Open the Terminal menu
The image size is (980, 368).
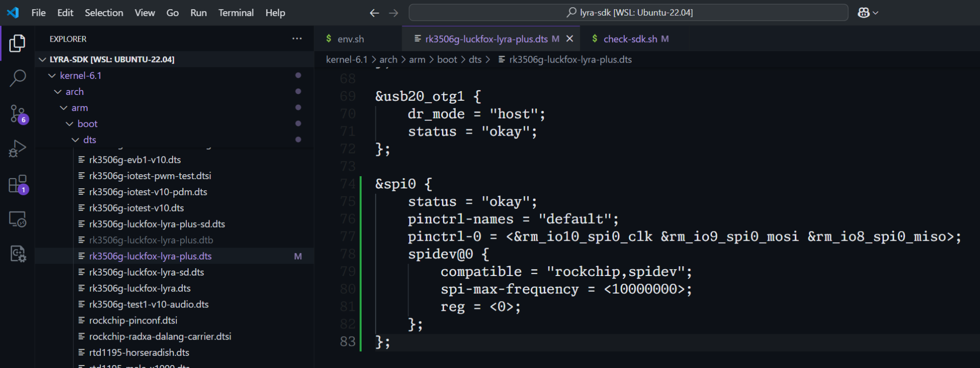(x=236, y=13)
